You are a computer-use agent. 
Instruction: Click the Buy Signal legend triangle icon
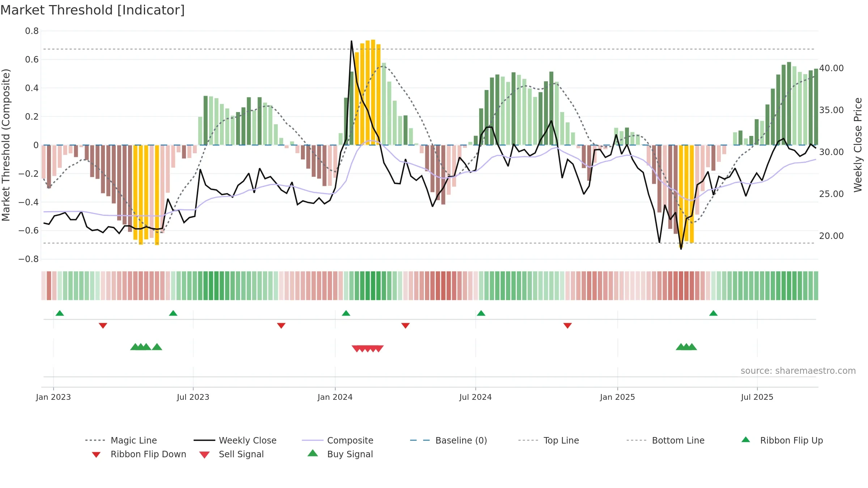coord(313,453)
